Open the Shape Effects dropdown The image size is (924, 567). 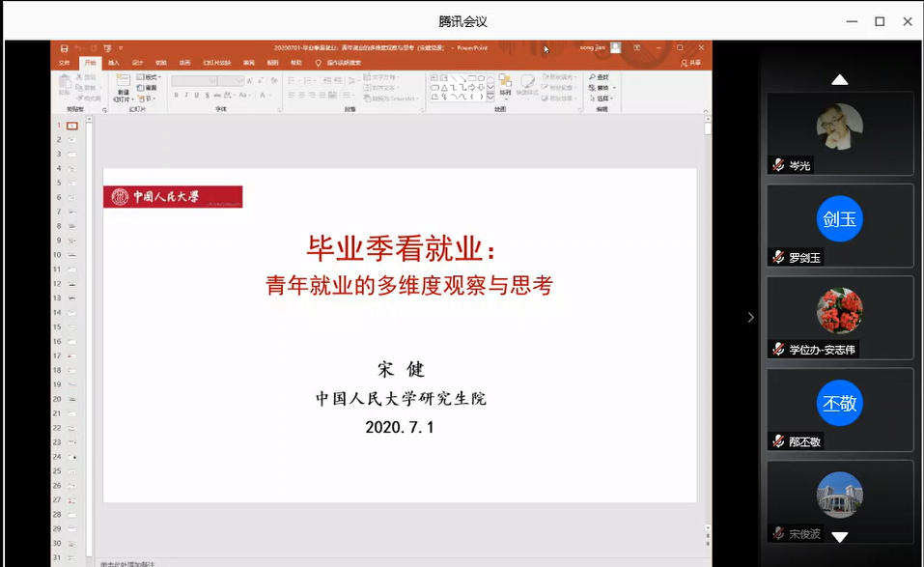(x=557, y=99)
